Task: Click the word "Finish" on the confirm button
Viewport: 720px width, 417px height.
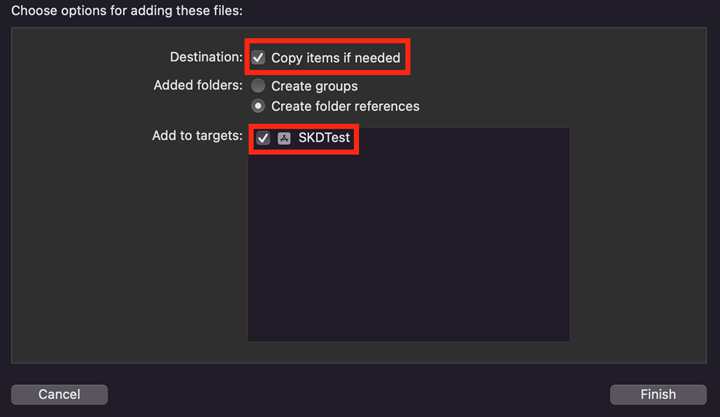Action: 658,394
